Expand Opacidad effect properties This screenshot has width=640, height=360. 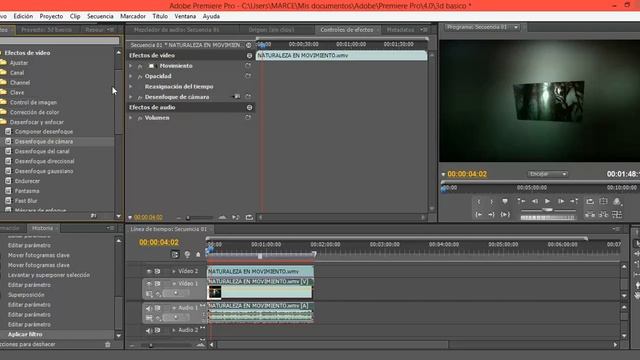click(x=131, y=76)
